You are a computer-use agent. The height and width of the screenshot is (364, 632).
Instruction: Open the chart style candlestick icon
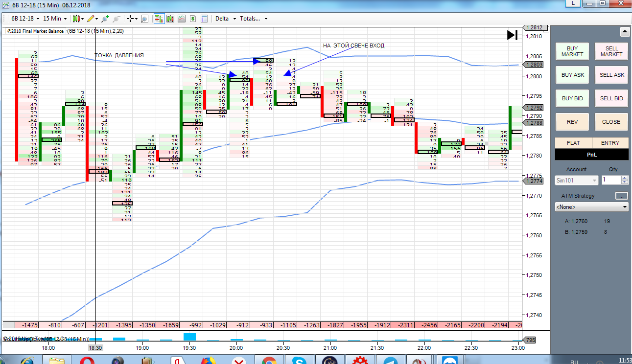(75, 19)
